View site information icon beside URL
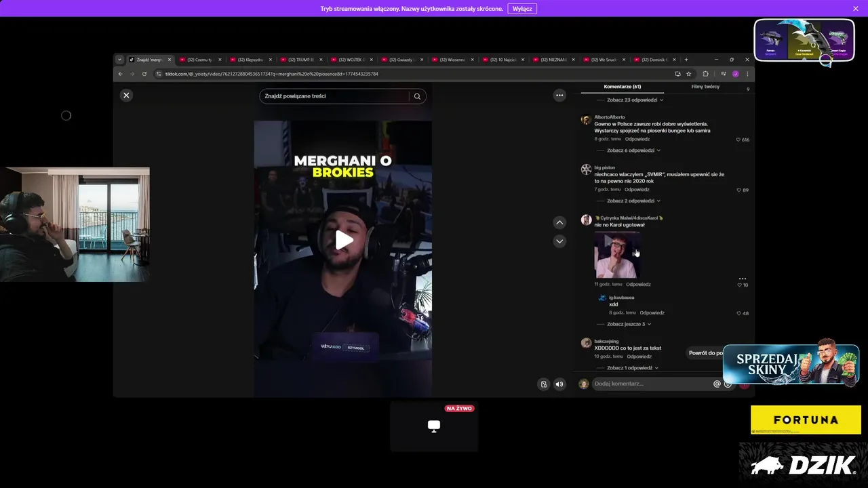The image size is (868, 488). point(159,74)
